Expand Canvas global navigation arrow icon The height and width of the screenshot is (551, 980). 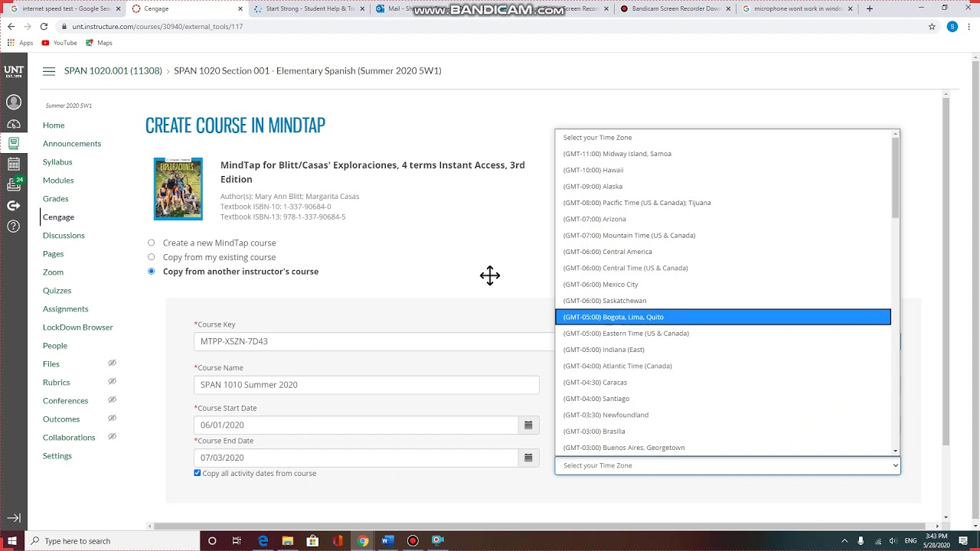(x=14, y=518)
